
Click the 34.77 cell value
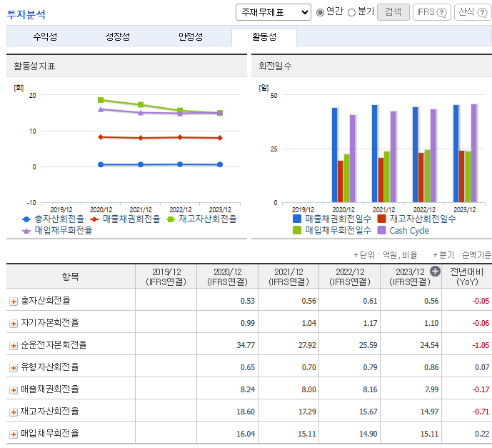246,345
